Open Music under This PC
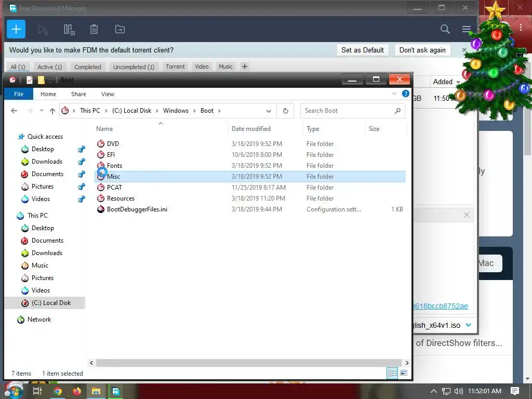This screenshot has height=399, width=532. coord(39,265)
